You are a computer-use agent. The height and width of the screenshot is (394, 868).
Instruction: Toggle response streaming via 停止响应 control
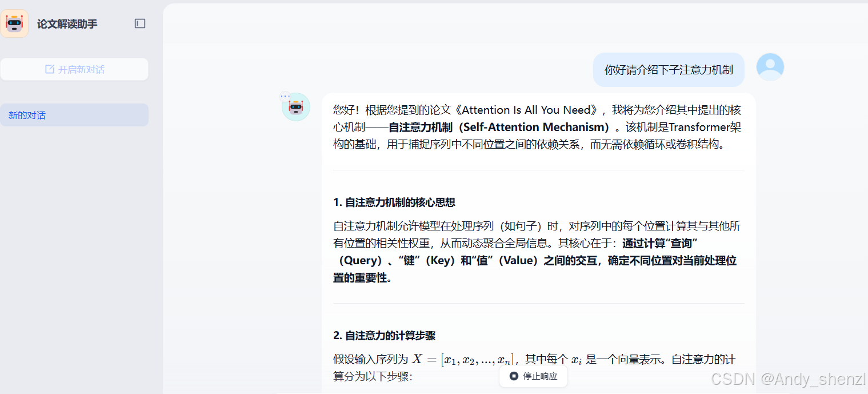[533, 376]
